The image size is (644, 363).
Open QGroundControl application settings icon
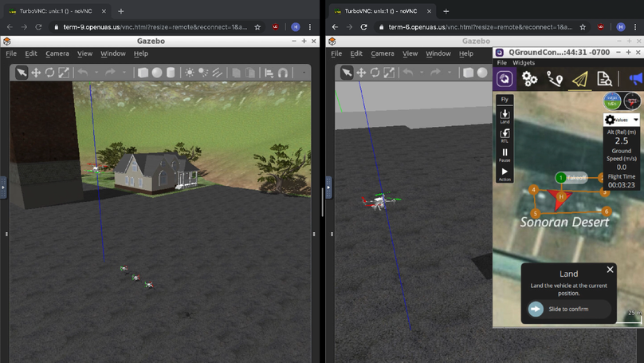point(505,78)
